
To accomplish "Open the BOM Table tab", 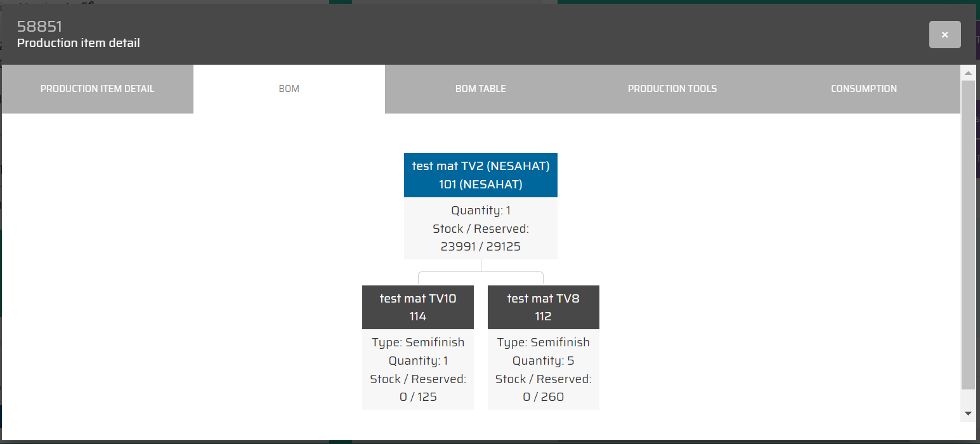I will [x=480, y=89].
